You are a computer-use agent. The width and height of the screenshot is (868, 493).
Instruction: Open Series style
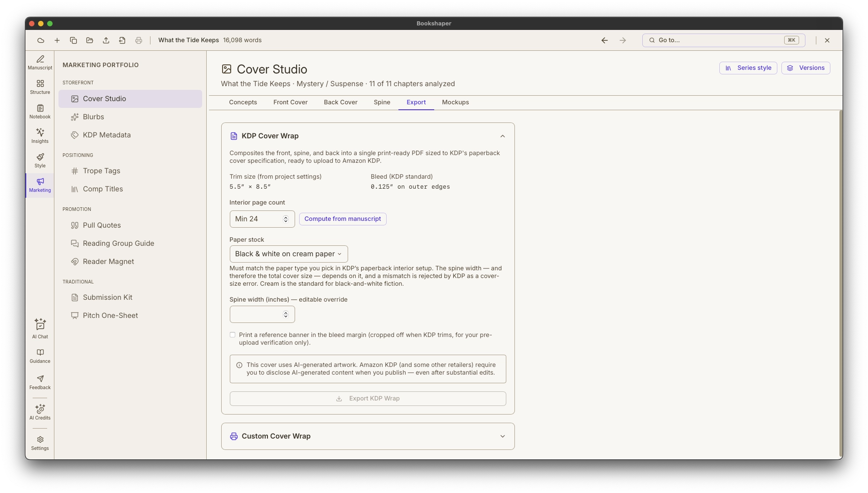click(748, 68)
